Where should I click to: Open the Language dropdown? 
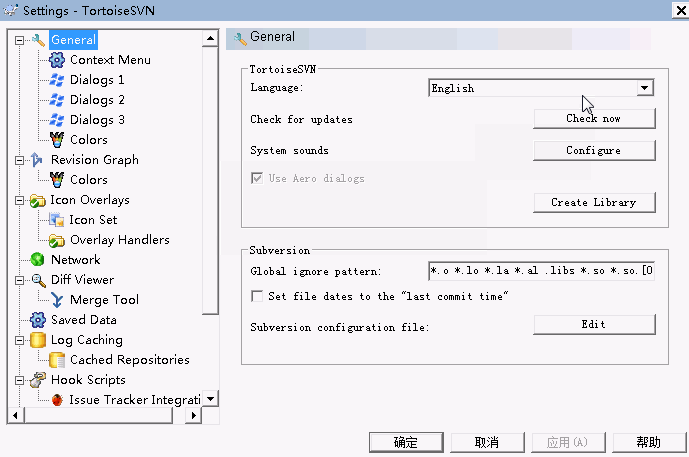coord(644,88)
